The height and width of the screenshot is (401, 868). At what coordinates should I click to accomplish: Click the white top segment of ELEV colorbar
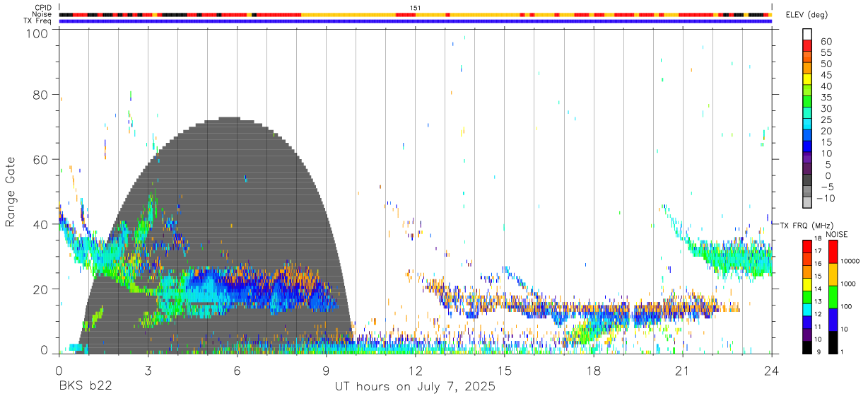point(807,33)
